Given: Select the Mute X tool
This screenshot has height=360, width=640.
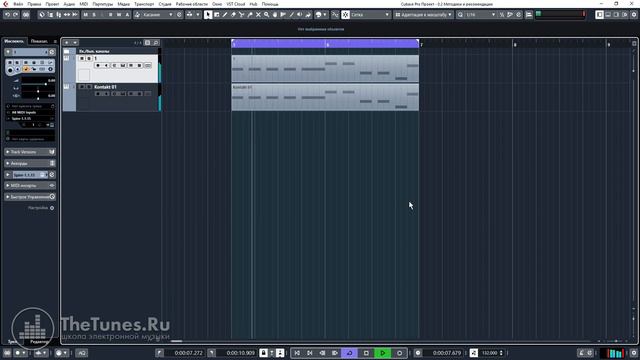Looking at the screenshot, I should pos(258,15).
